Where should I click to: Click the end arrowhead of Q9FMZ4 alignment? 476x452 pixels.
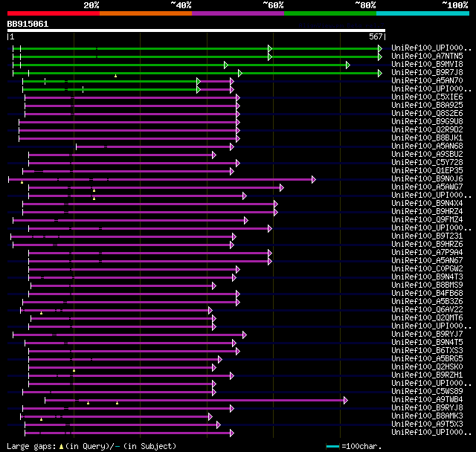pos(246,221)
